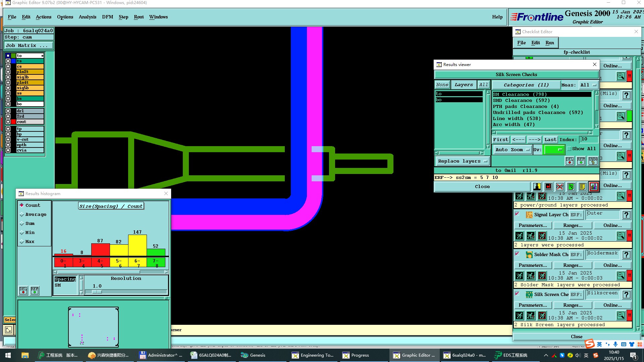This screenshot has height=362, width=644.
Task: Click the First button in Results viewer
Action: (x=500, y=140)
